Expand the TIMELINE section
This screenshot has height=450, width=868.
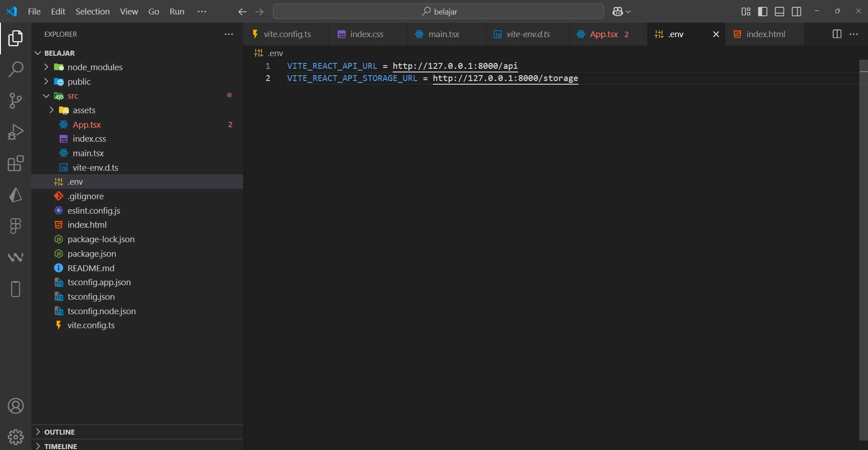click(137, 445)
